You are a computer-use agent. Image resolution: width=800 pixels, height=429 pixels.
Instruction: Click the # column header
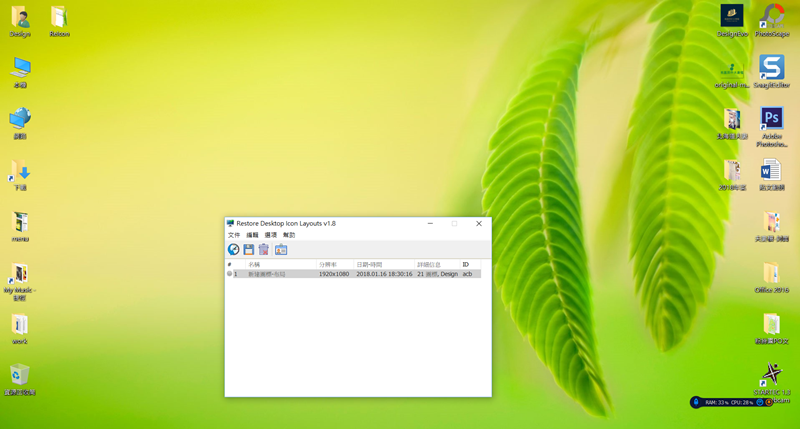pyautogui.click(x=235, y=264)
